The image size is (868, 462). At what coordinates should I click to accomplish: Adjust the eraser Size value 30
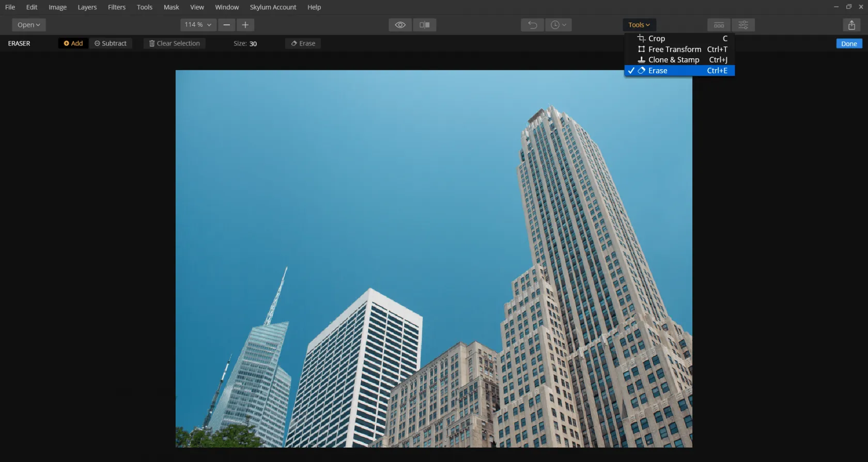point(253,44)
